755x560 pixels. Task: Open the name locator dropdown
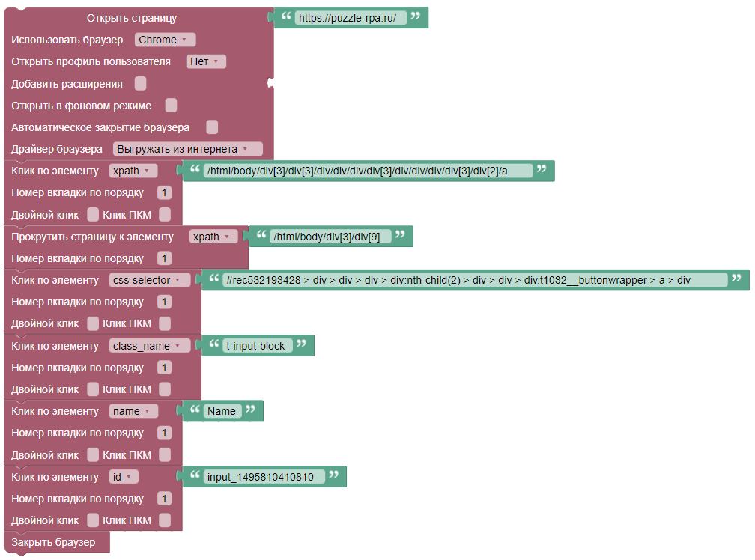coord(133,411)
